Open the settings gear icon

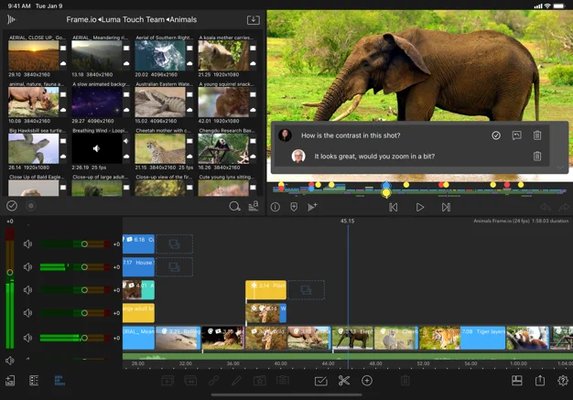[563, 381]
